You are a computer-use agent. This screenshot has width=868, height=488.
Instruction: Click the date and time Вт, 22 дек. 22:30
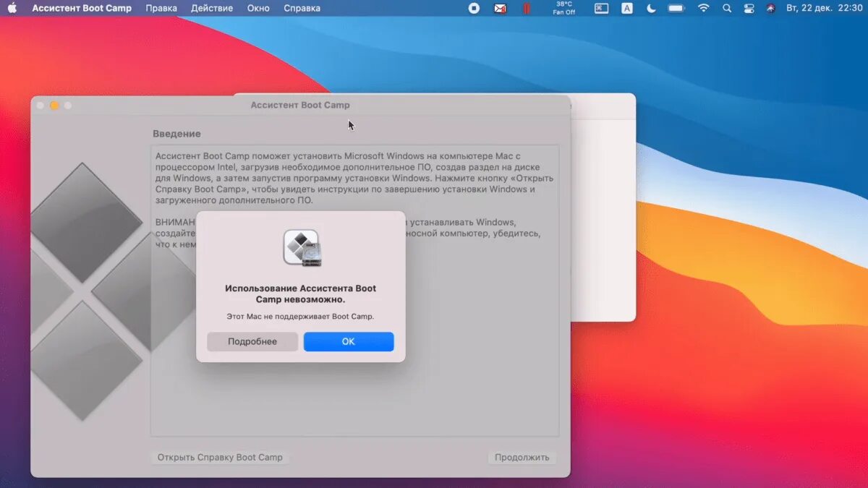tap(825, 9)
